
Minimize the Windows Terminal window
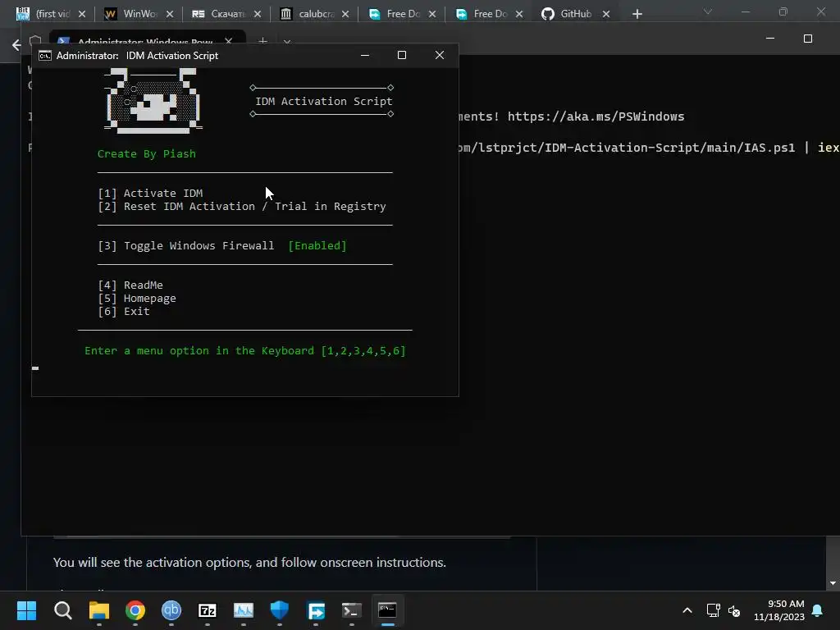click(x=770, y=39)
